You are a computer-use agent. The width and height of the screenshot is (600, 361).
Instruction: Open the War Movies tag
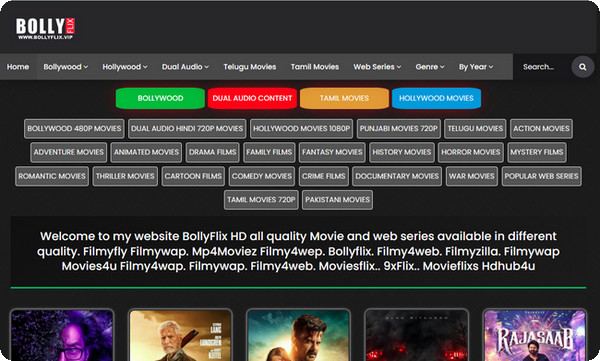472,176
